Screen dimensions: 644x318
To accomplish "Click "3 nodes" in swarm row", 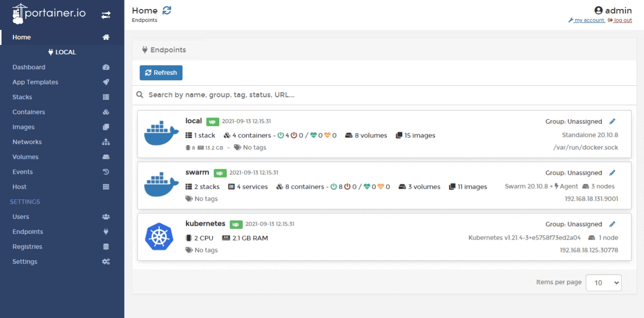I will coord(598,187).
